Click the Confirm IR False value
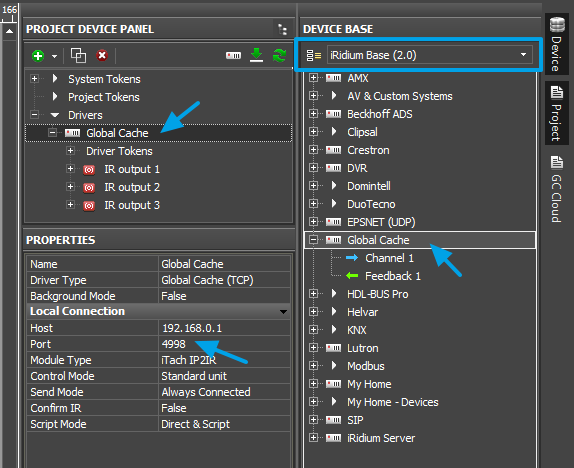574x468 pixels. point(224,408)
